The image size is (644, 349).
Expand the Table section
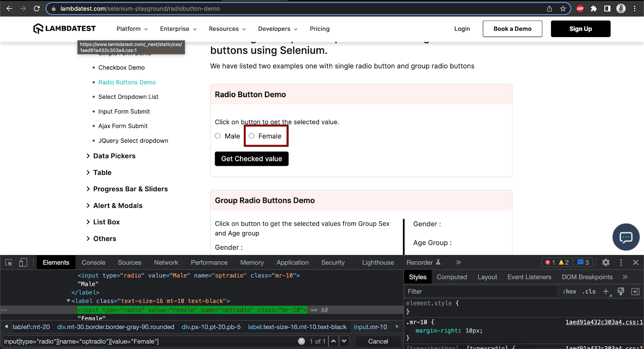(99, 172)
